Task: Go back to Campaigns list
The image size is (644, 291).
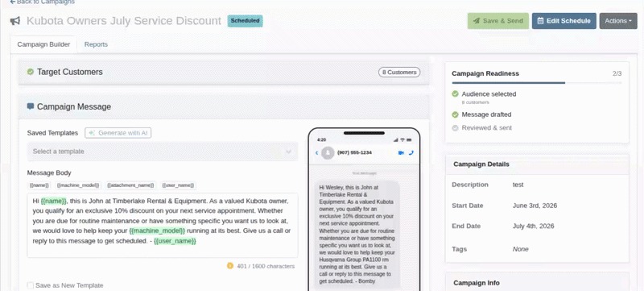Action: click(x=43, y=2)
